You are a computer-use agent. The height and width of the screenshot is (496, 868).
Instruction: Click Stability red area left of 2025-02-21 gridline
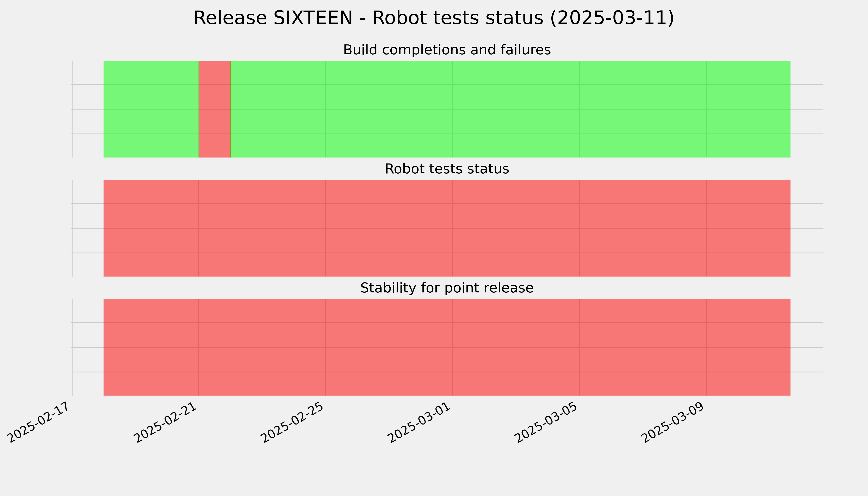151,347
